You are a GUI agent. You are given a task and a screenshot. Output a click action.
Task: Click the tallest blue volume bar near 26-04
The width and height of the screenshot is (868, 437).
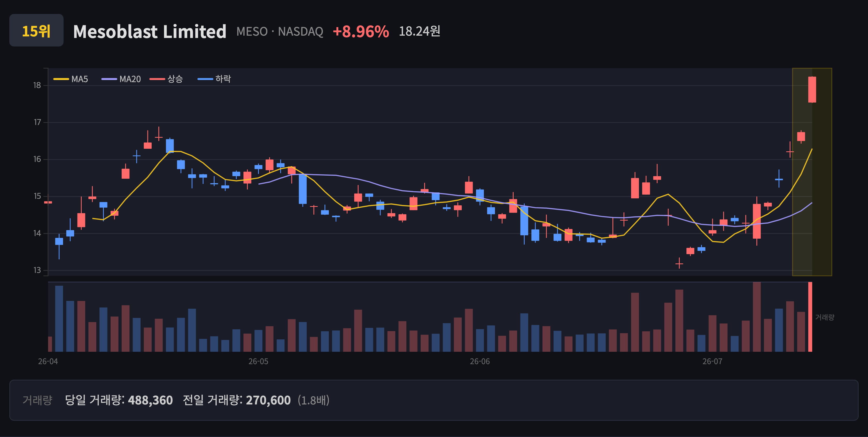point(59,319)
